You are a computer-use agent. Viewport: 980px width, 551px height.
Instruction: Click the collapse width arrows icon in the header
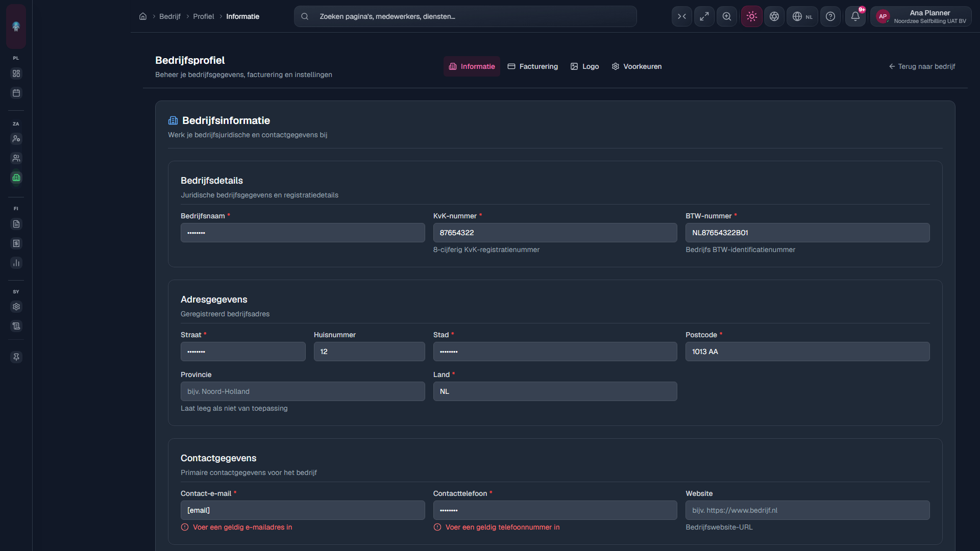coord(682,16)
